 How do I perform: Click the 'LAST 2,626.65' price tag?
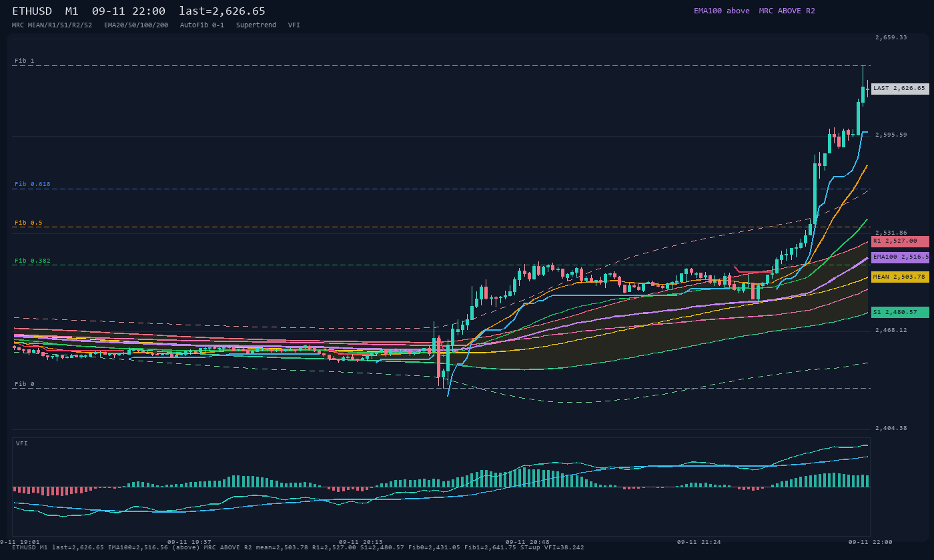pos(900,88)
